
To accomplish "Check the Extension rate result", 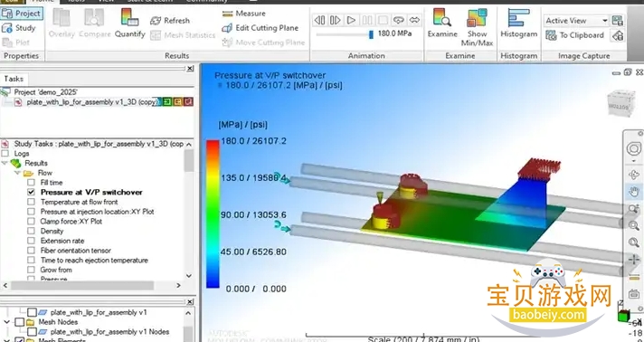I will (32, 241).
